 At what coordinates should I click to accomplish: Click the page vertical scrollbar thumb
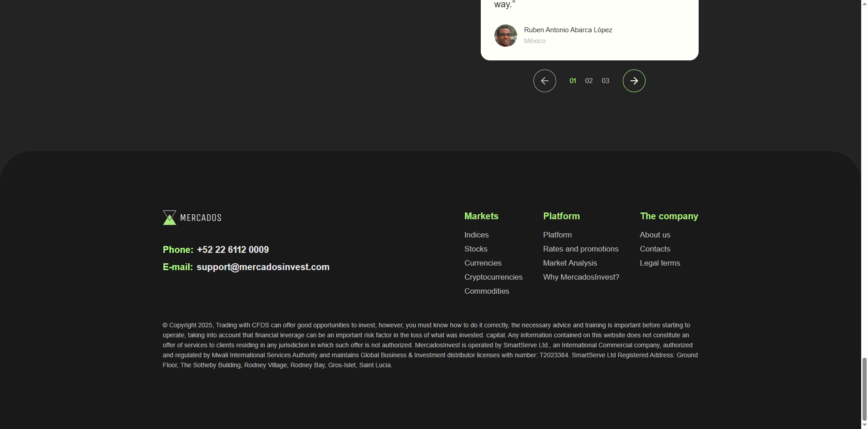pyautogui.click(x=864, y=390)
